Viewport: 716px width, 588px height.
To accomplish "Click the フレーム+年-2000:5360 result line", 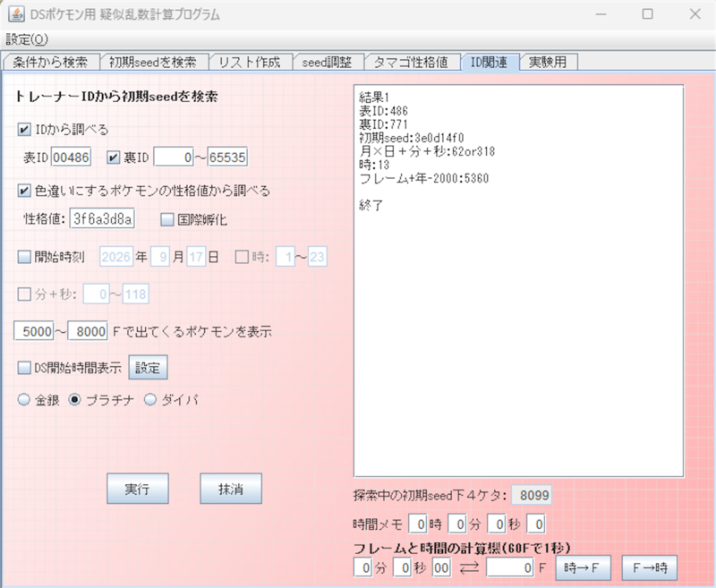I will (424, 178).
